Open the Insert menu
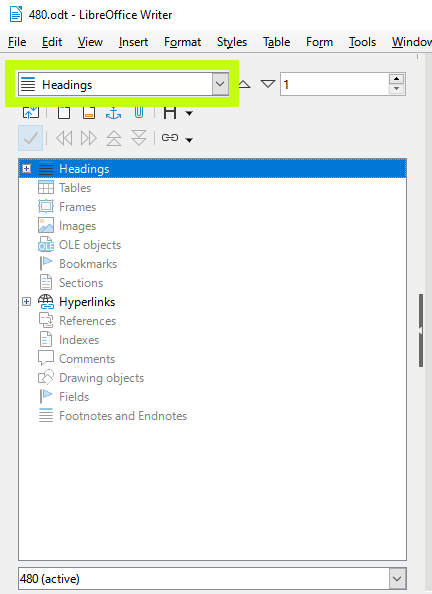 point(133,42)
